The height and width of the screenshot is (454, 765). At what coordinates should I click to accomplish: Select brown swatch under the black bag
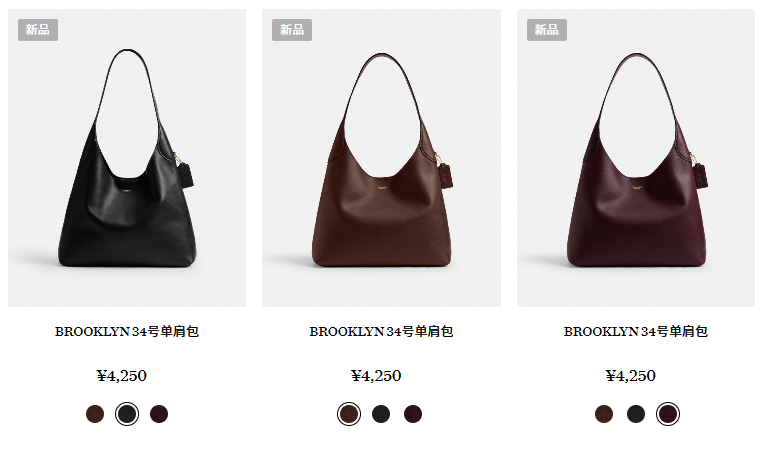click(95, 414)
